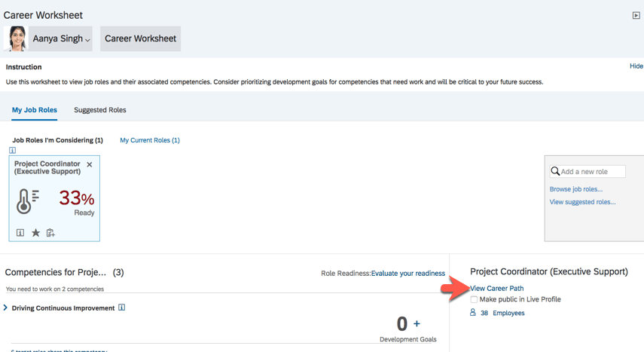Click Evaluate your readiness link
This screenshot has height=352, width=644.
pos(407,274)
